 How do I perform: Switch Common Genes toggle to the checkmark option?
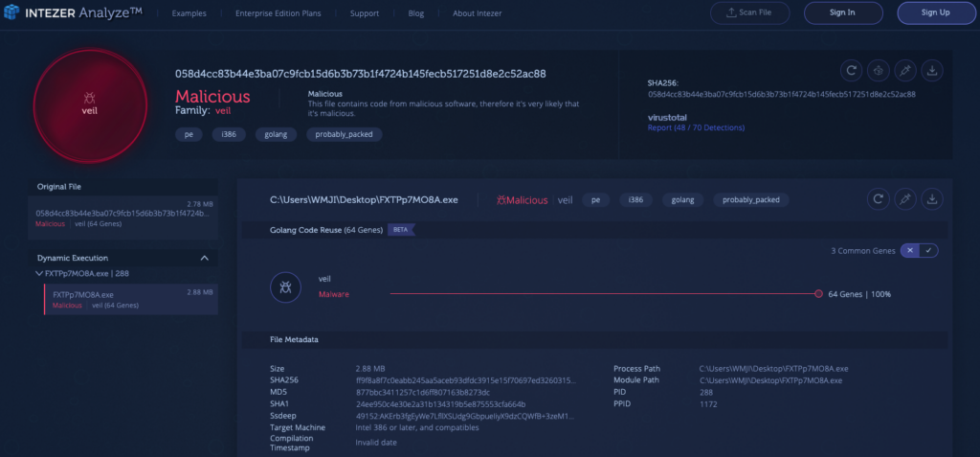(x=928, y=250)
